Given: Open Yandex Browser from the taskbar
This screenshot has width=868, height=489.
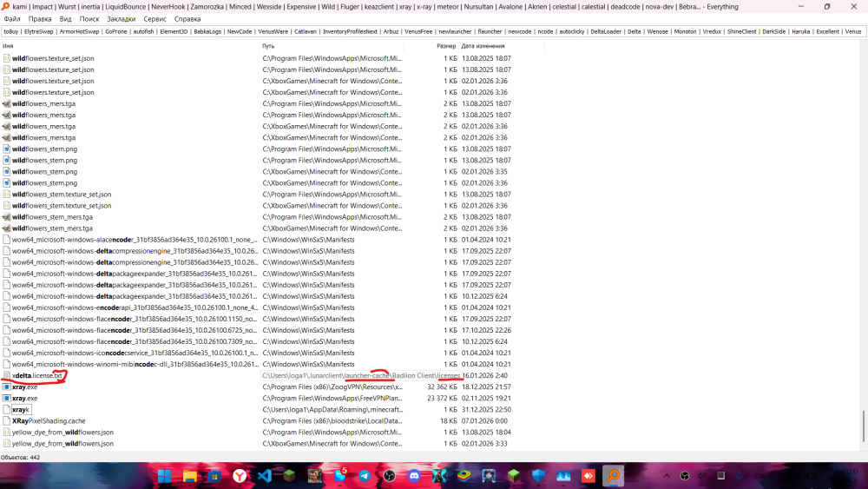Looking at the screenshot, I should pyautogui.click(x=240, y=476).
